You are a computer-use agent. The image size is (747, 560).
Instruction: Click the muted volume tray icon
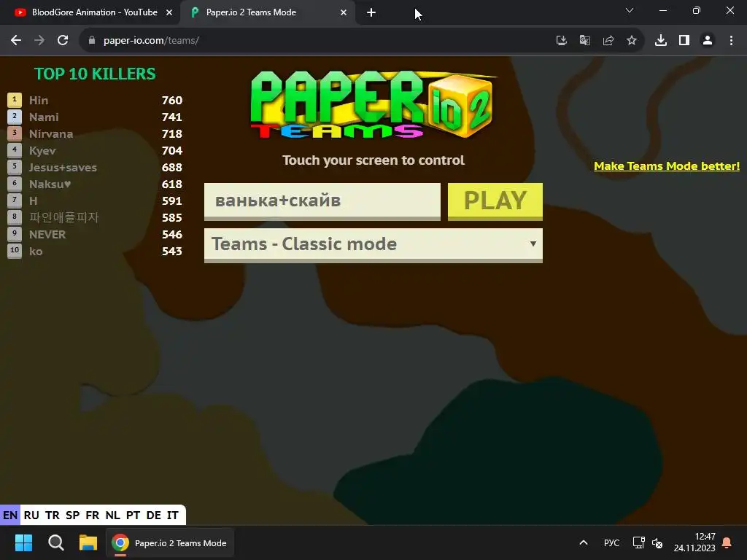pyautogui.click(x=657, y=542)
